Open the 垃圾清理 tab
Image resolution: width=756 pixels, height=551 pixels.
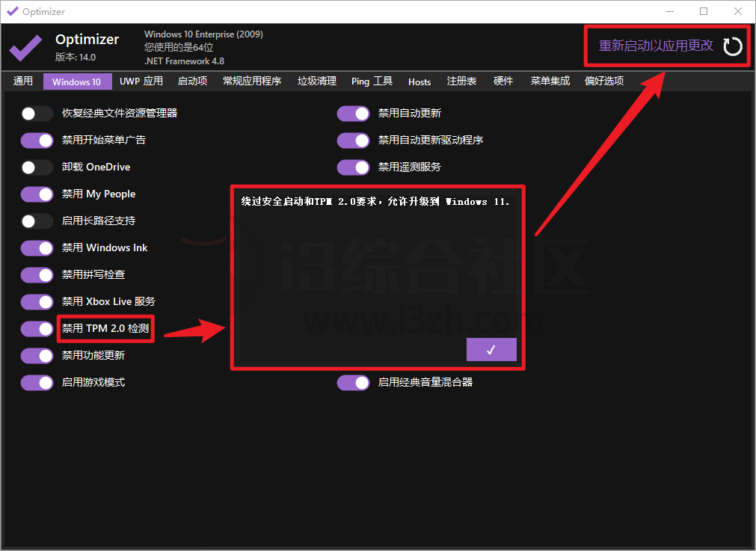tap(317, 81)
